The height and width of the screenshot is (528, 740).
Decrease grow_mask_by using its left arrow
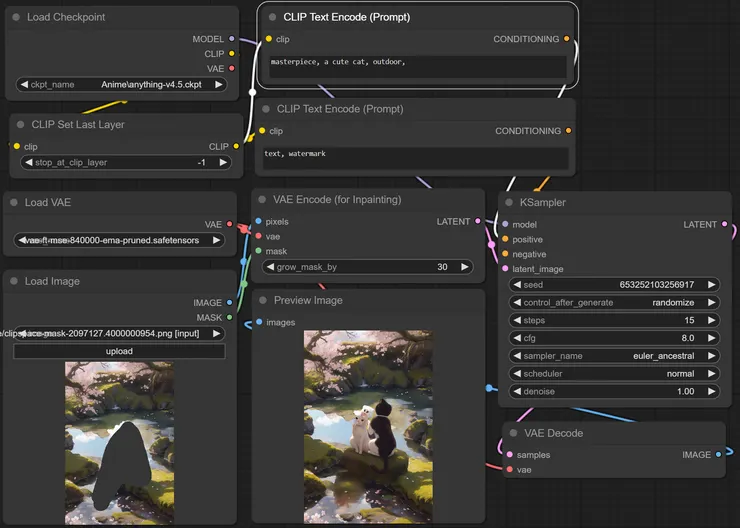tap(268, 267)
